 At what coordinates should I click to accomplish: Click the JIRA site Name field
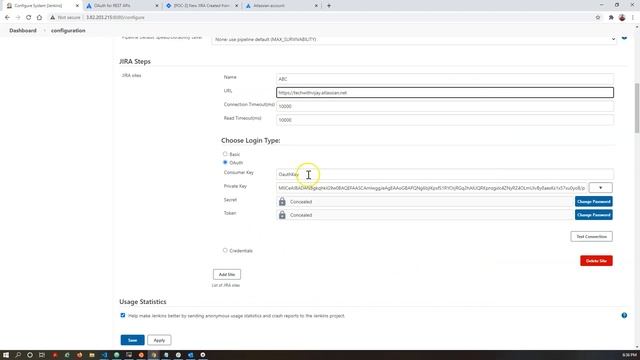pyautogui.click(x=445, y=79)
